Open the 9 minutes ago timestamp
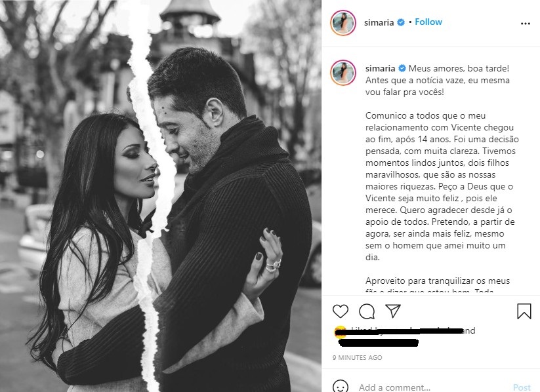Image resolution: width=540 pixels, height=392 pixels. (x=357, y=357)
